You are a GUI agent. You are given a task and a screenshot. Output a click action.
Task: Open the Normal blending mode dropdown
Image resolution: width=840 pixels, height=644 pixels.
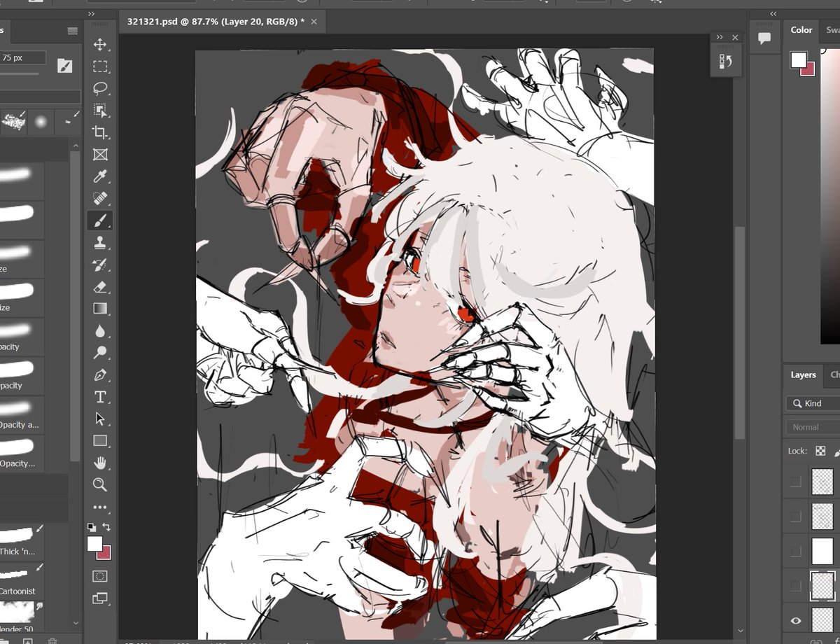(813, 427)
